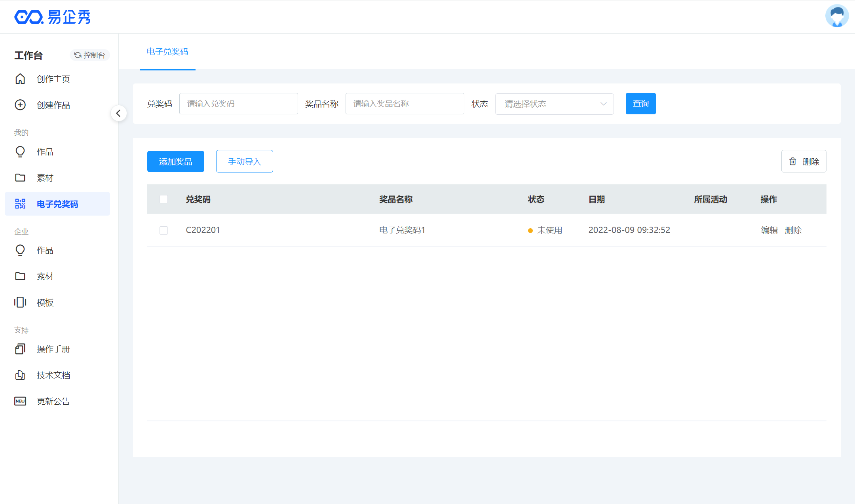Click the 手动导入 button
The width and height of the screenshot is (855, 504).
244,161
